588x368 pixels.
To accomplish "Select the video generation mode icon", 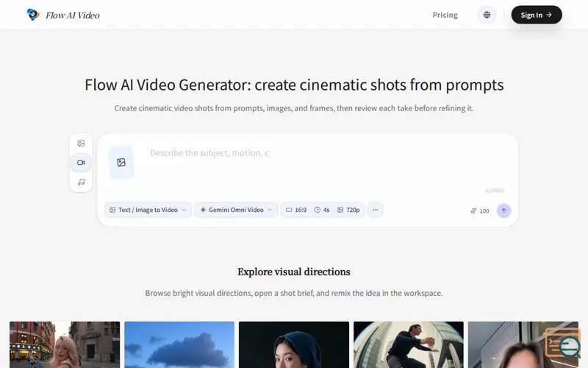I will [81, 163].
